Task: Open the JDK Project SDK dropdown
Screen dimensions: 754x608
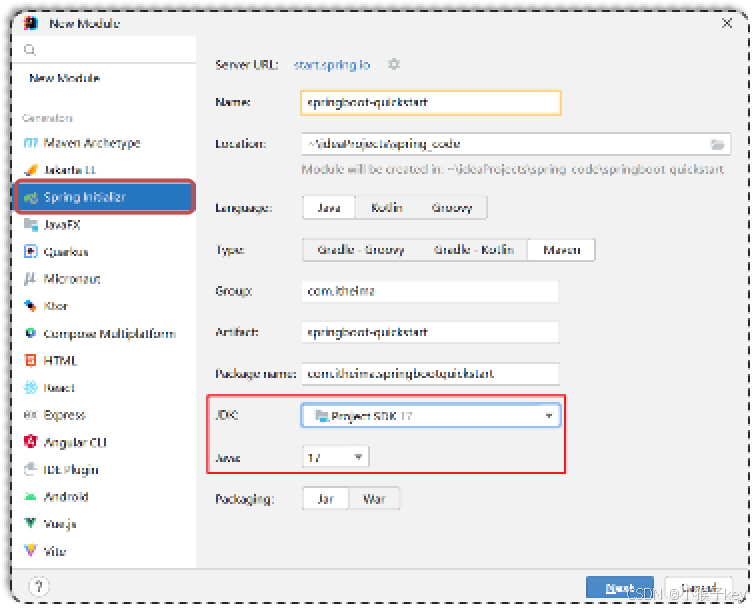Action: click(431, 416)
